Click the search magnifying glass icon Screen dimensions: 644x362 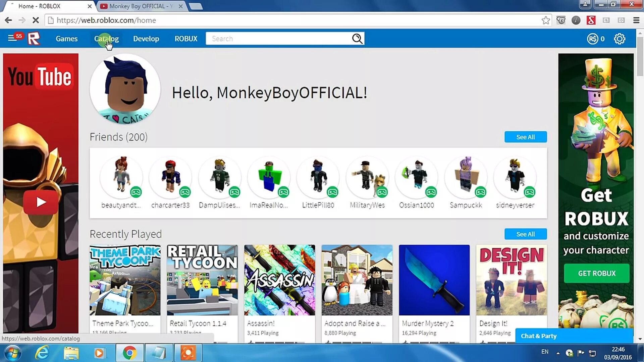pos(357,39)
